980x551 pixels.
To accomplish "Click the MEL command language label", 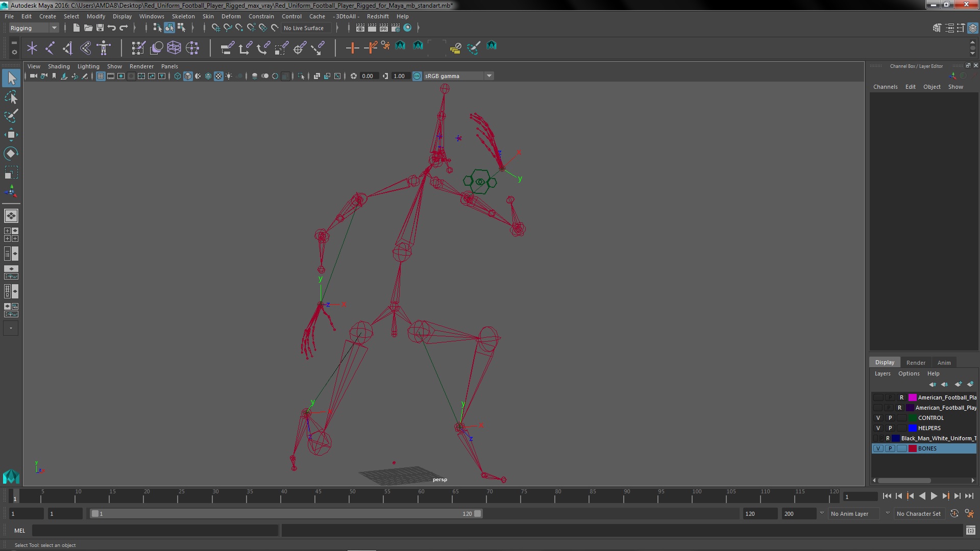I will (19, 531).
